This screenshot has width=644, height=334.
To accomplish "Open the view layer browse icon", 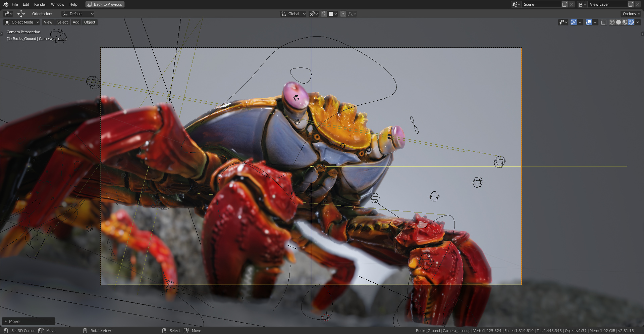I will tap(582, 4).
